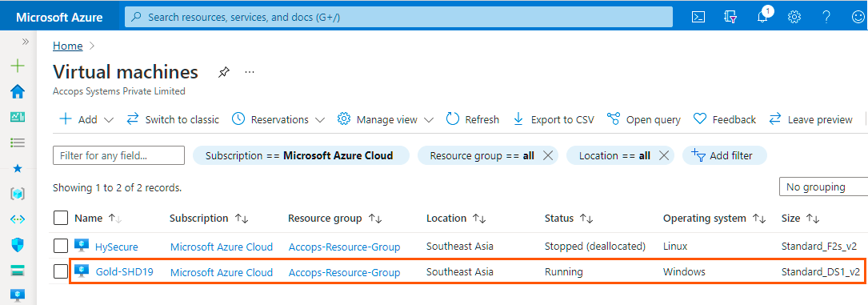Expand the Reservations dropdown
Viewport: 868px width, 305px height.
[x=278, y=119]
